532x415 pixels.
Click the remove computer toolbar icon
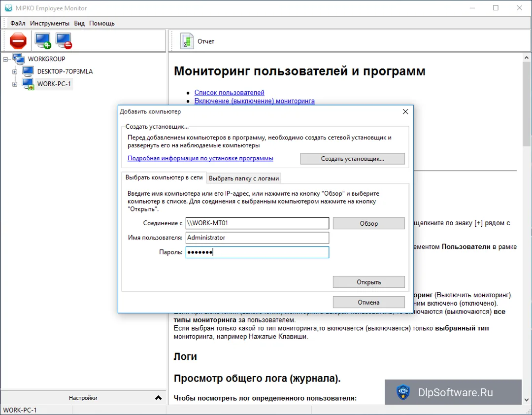tap(64, 41)
